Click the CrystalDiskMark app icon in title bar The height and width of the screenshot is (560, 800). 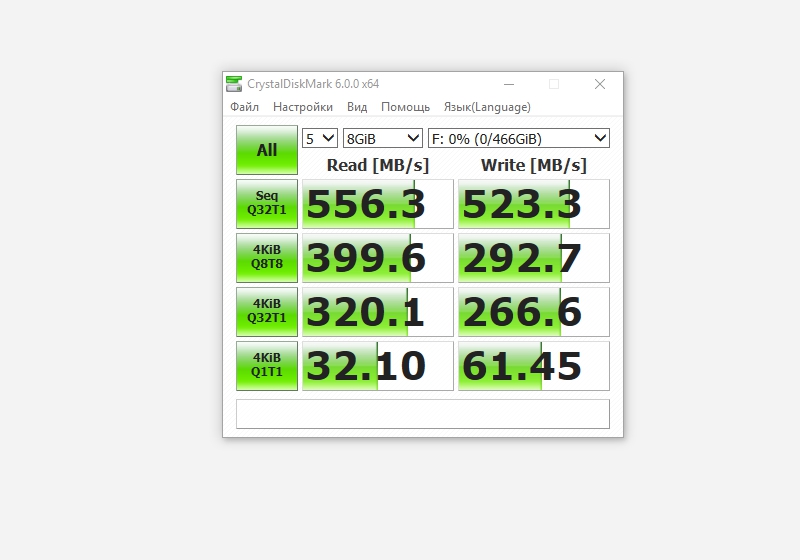[x=234, y=84]
